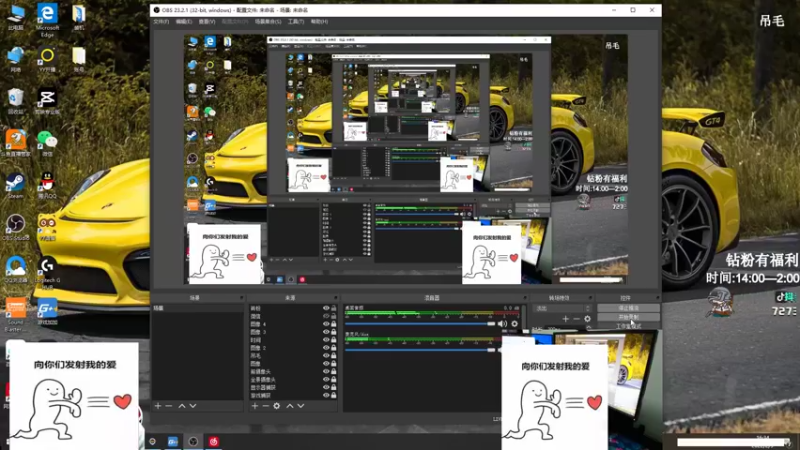
Task: Click the float button on the 转场特效 panel header
Action: pyautogui.click(x=591, y=298)
